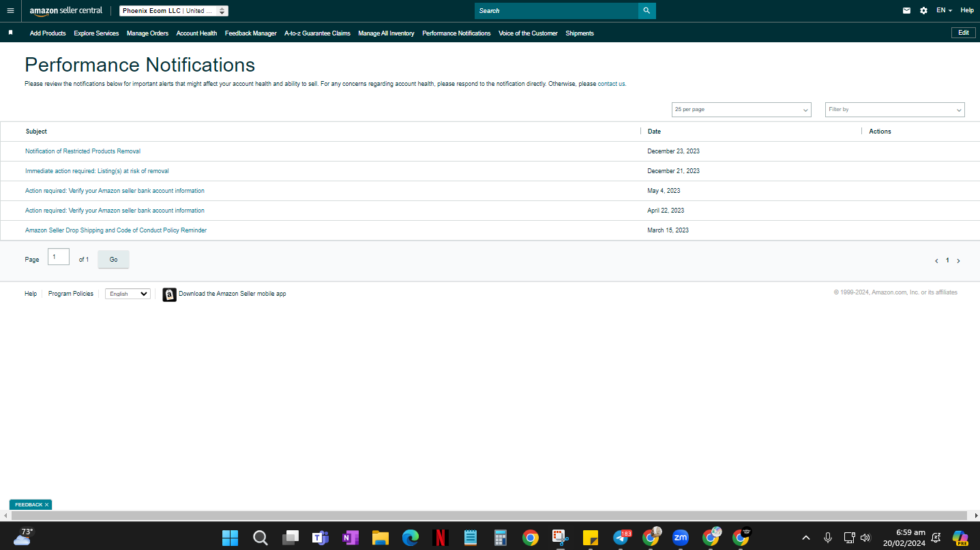Screen dimensions: 980x550
Task: Open Explore Services from favorites bar
Action: tap(96, 33)
